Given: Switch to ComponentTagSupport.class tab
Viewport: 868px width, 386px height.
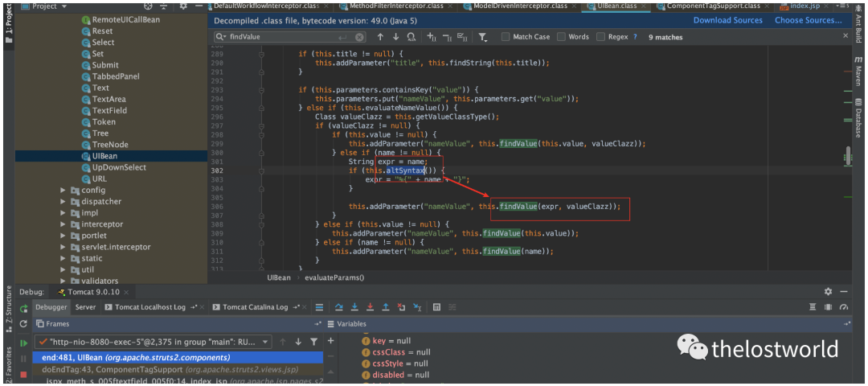Looking at the screenshot, I should (x=714, y=6).
